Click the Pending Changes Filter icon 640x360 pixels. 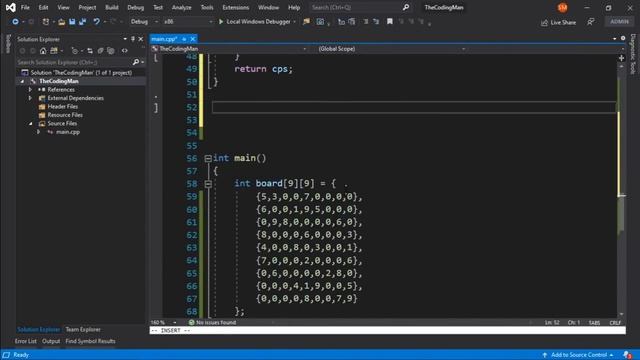(74, 51)
